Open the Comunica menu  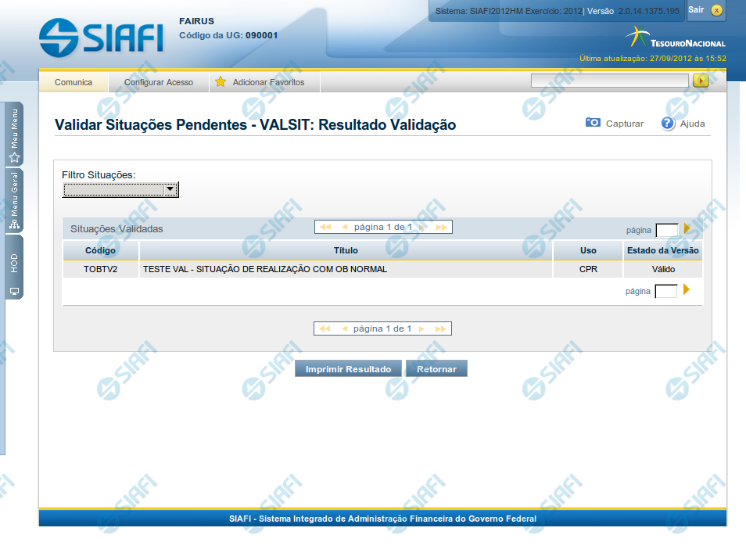[x=74, y=82]
